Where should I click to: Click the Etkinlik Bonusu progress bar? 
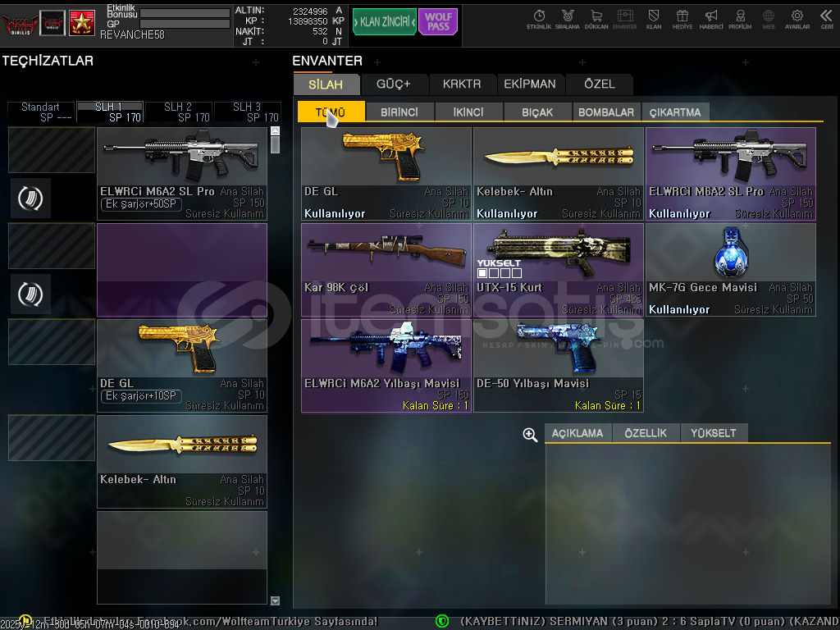pyautogui.click(x=185, y=13)
